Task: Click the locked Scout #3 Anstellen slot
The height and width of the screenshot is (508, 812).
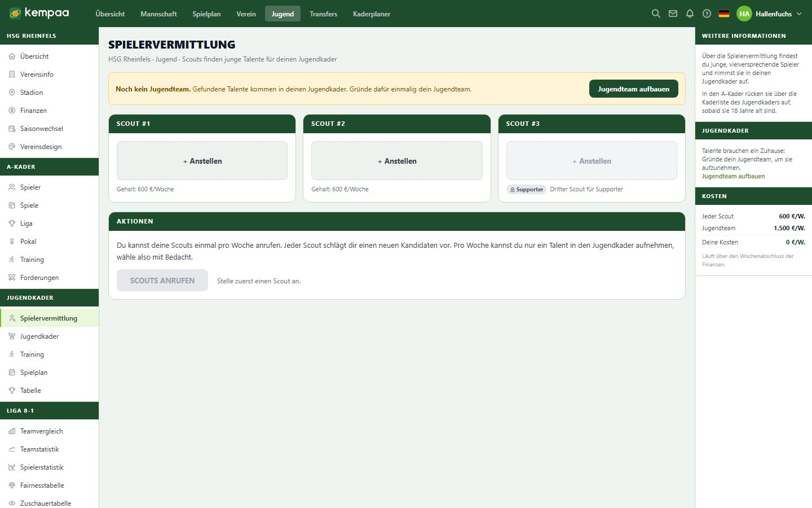Action: click(592, 161)
